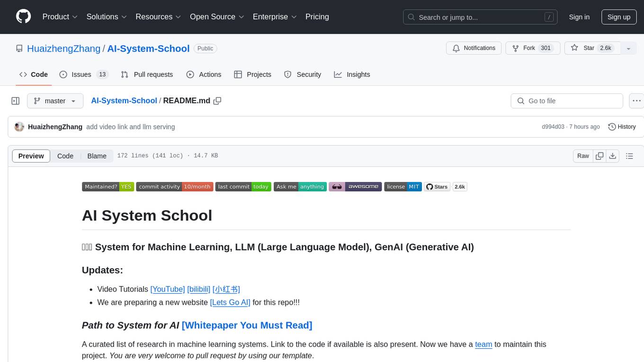
Task: Focus the Search or jump to field
Action: [x=481, y=17]
